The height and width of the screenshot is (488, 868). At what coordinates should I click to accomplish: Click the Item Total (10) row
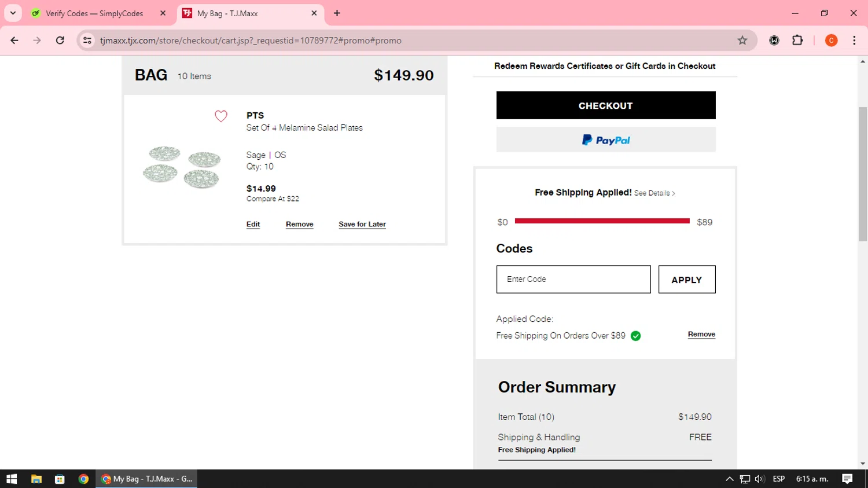coord(605,417)
